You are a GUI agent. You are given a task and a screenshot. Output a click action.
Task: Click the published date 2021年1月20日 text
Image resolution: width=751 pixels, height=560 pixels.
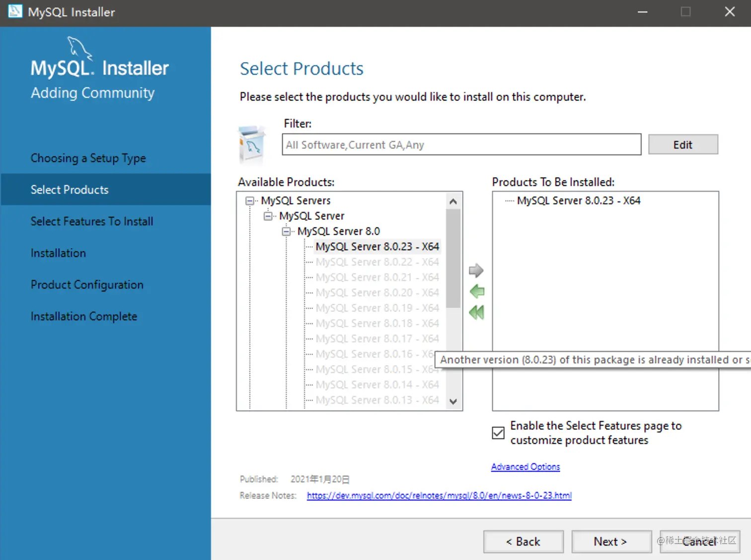pos(320,480)
